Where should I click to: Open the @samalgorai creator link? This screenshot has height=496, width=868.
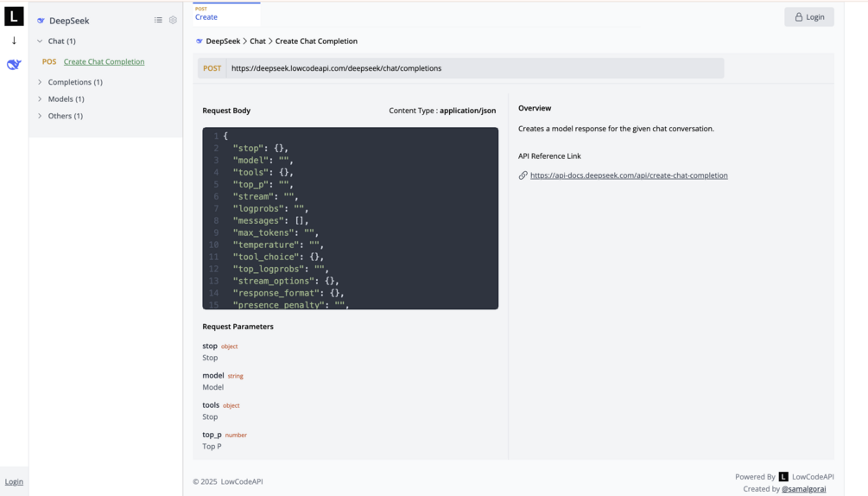(803, 489)
